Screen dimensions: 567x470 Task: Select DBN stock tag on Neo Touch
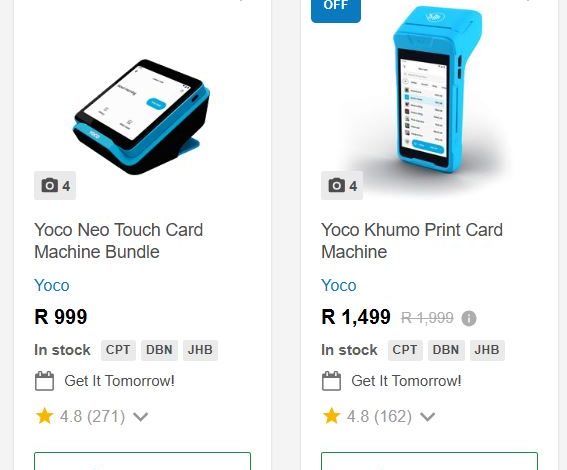[x=159, y=350]
